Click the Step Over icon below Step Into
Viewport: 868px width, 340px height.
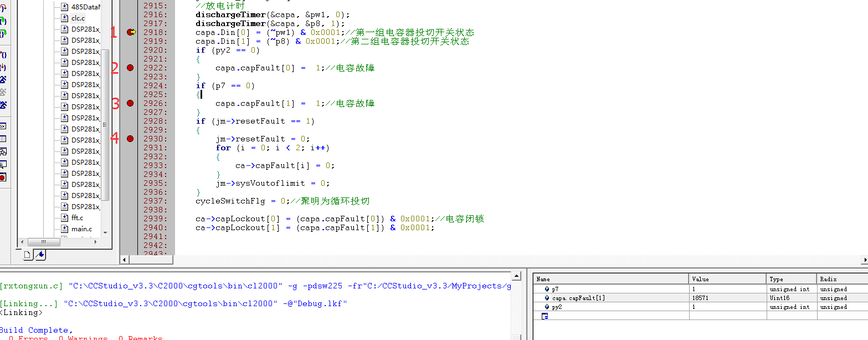[x=3, y=21]
